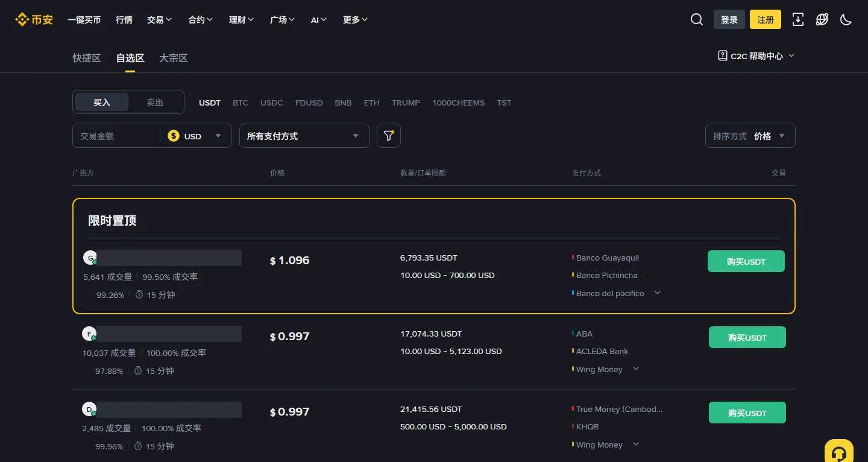The image size is (868, 462).
Task: Select the 1000CHEEMS coin tab
Action: (458, 103)
